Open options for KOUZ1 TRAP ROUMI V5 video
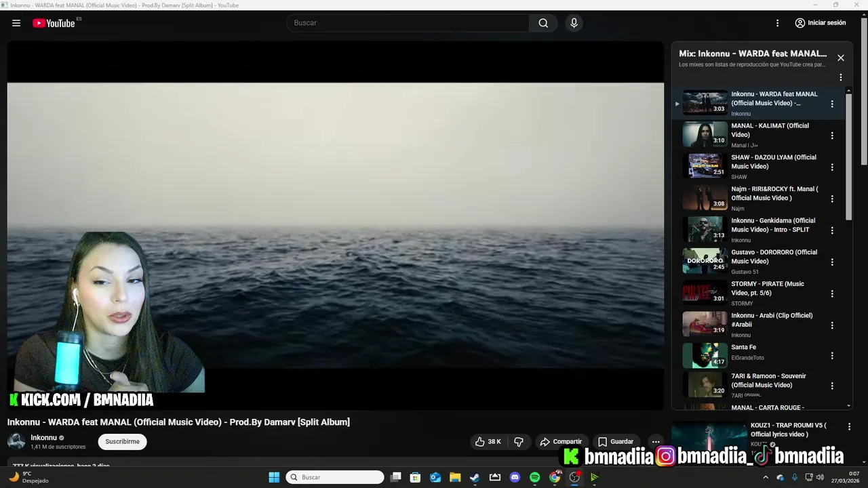 pos(849,426)
